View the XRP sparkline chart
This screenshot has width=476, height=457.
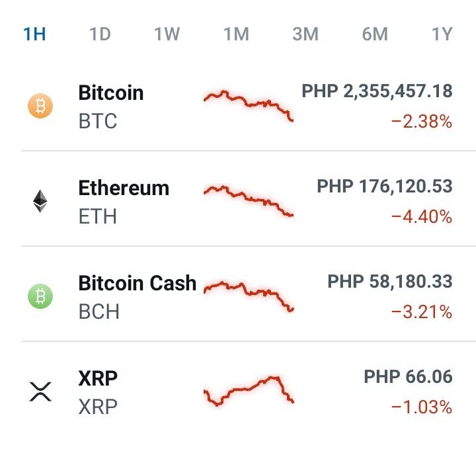point(249,391)
